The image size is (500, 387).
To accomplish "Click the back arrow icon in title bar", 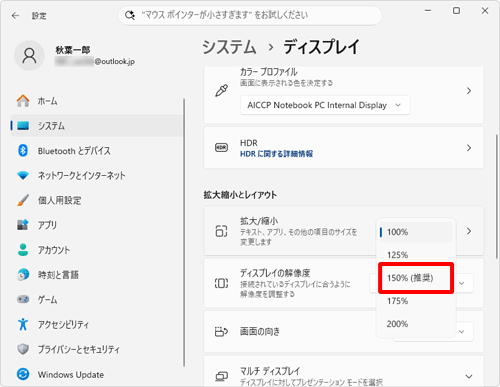I will (15, 16).
